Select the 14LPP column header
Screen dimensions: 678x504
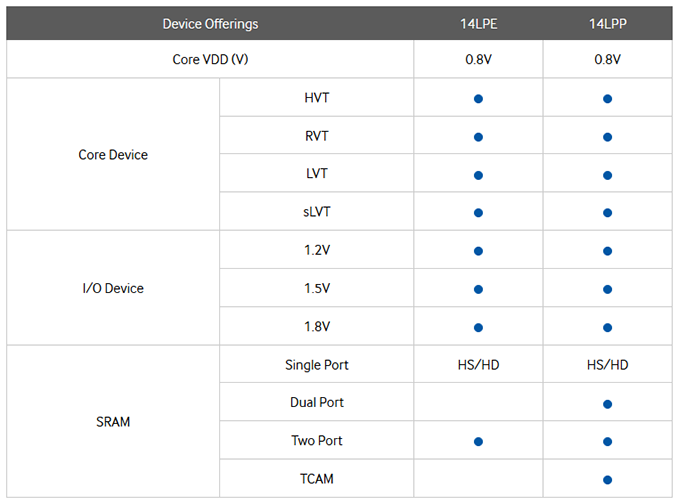607,23
